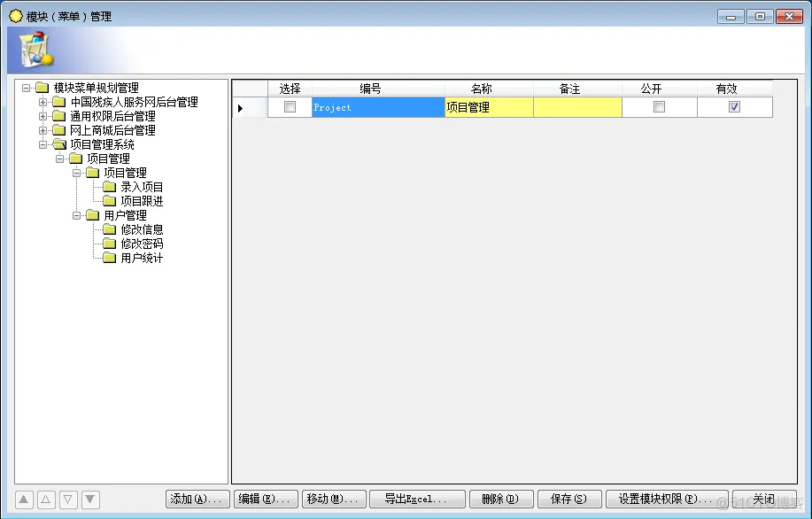812x519 pixels.
Task: Collapse the 用户管理 tree node
Action: tap(77, 215)
